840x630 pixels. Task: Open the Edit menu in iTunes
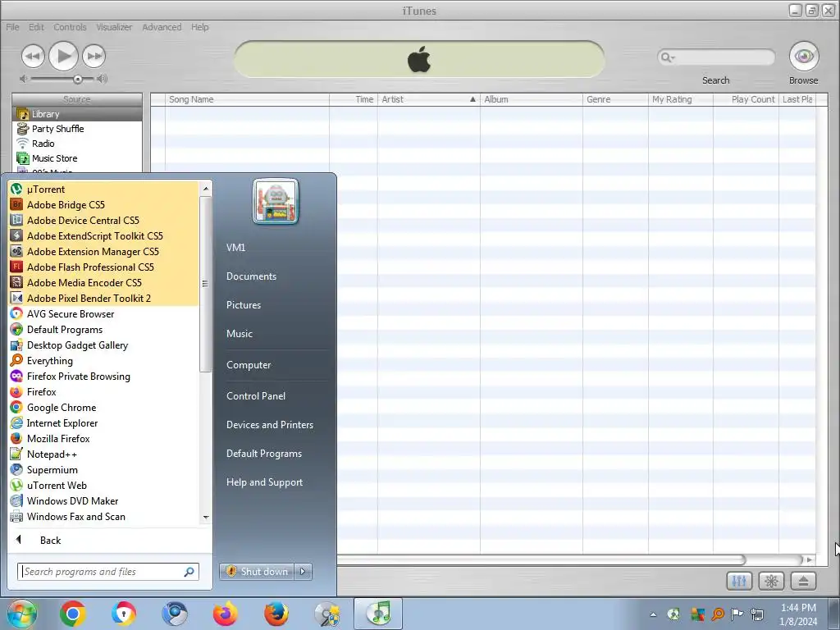[x=36, y=27]
